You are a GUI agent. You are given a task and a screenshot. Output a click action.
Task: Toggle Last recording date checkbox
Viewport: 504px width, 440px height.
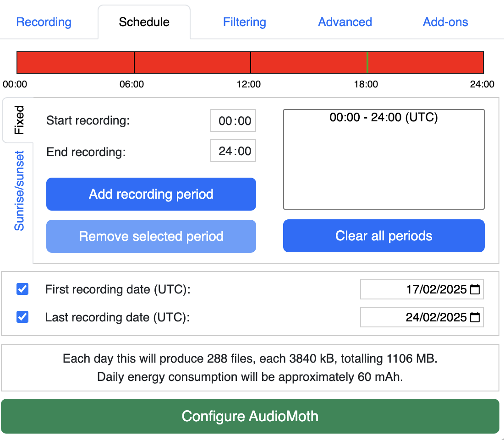[x=22, y=317]
